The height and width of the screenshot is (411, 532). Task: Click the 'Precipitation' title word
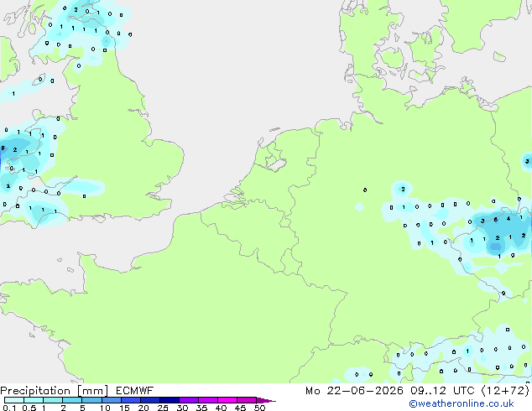click(35, 391)
